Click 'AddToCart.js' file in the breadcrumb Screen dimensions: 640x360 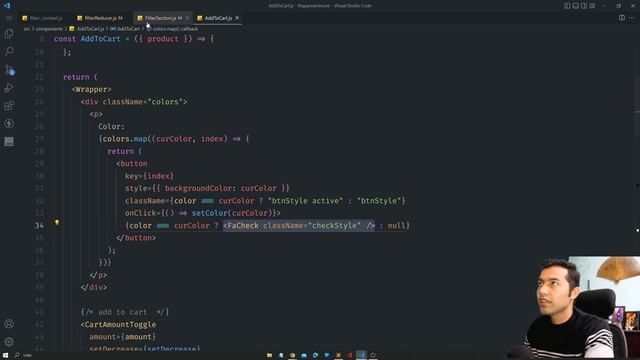point(90,29)
